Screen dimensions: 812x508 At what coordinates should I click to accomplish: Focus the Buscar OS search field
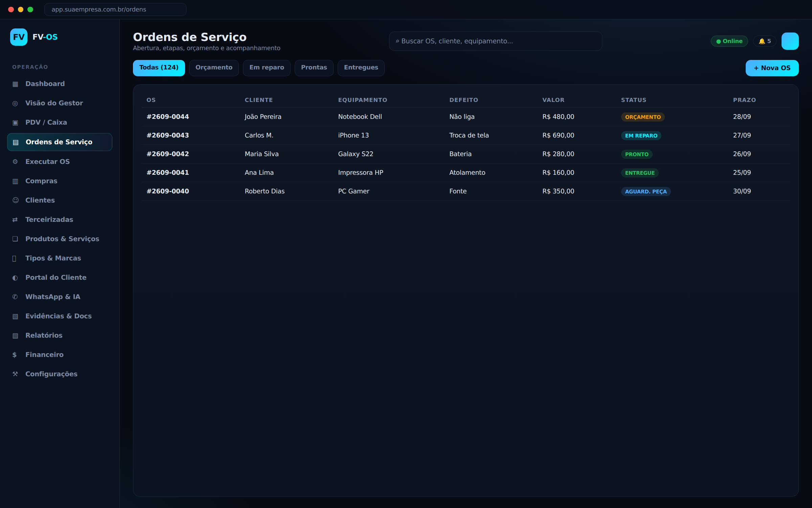tap(495, 41)
